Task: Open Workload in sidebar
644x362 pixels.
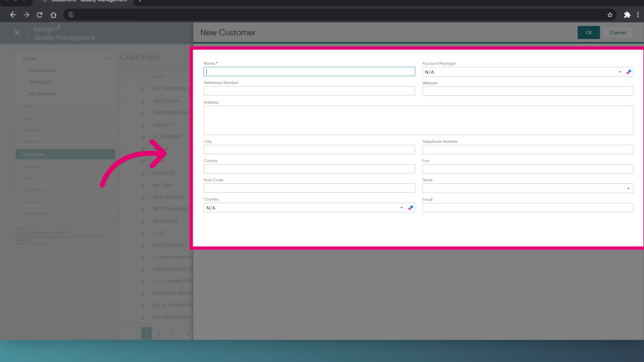Action: (x=40, y=82)
